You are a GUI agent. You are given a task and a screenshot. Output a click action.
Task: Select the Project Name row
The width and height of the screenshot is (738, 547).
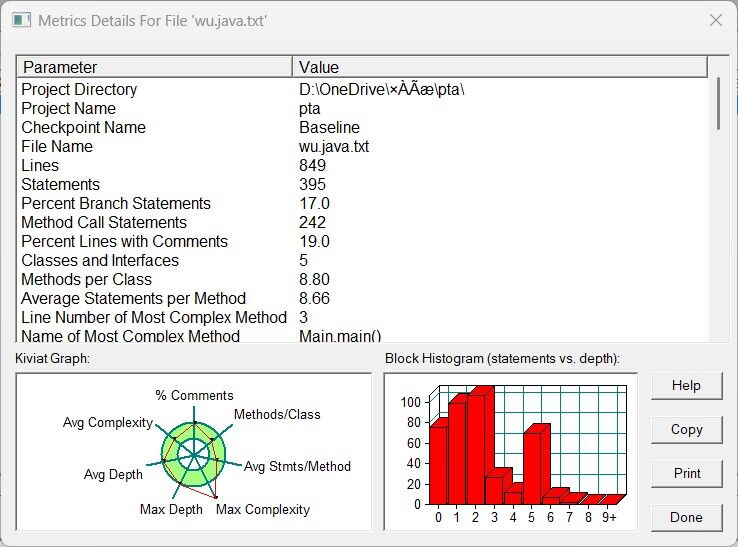tap(362, 108)
